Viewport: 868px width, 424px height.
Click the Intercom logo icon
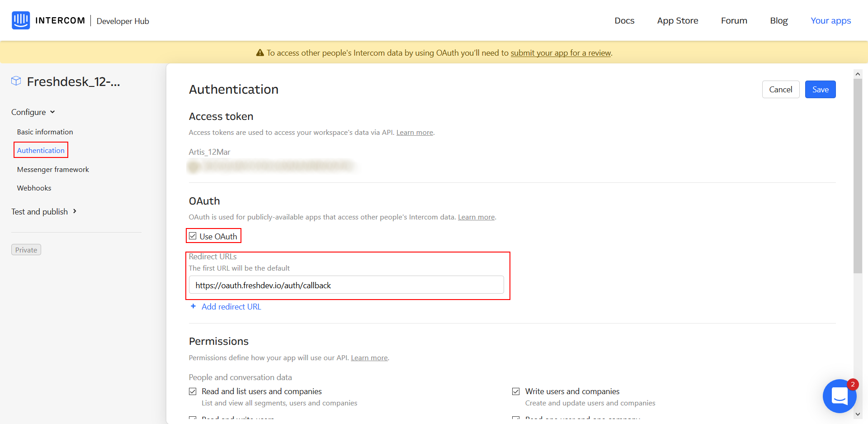click(21, 20)
